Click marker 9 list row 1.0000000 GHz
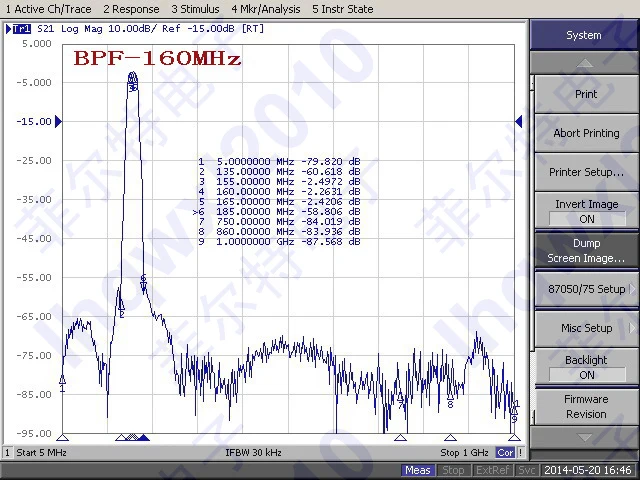Viewport: 640px width, 480px height. [280, 241]
